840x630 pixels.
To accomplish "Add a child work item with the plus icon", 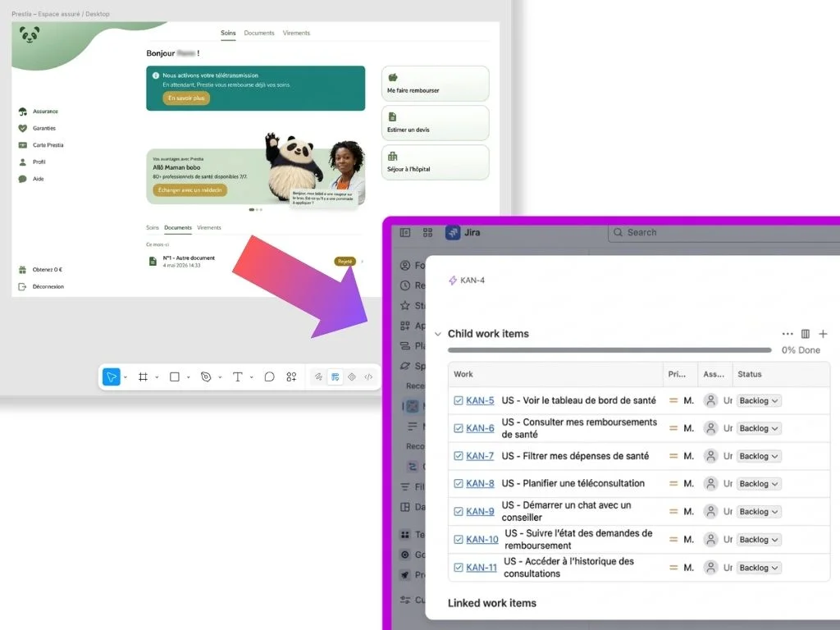I will point(823,334).
